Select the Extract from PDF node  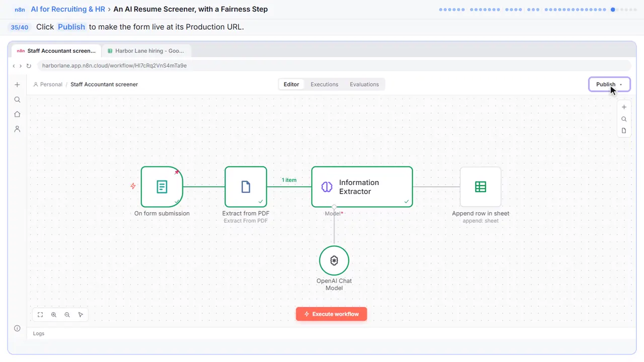pos(246,187)
